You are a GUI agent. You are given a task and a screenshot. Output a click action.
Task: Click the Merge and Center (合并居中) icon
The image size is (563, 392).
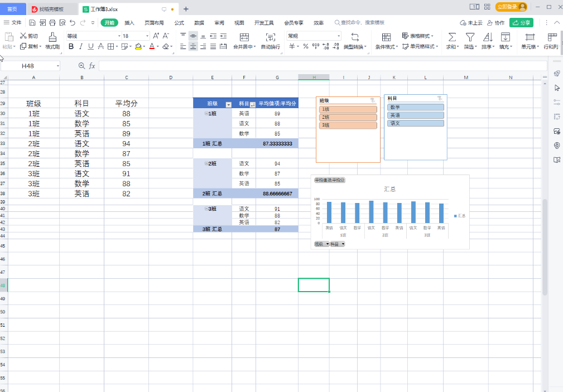click(x=244, y=37)
